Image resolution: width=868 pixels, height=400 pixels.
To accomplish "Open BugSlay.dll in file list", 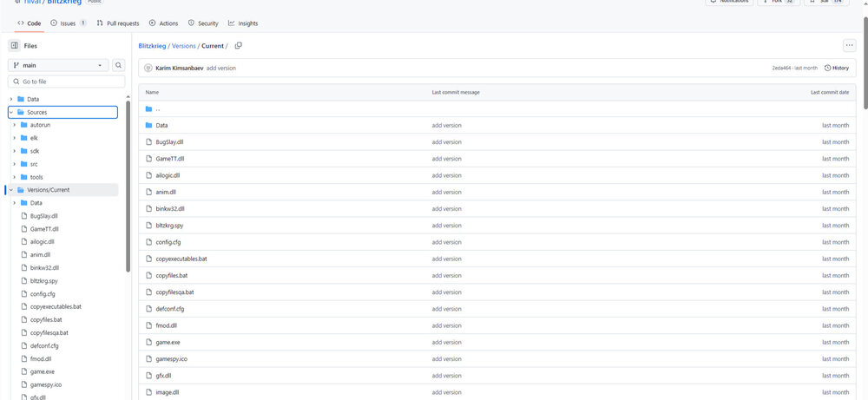I will point(170,142).
